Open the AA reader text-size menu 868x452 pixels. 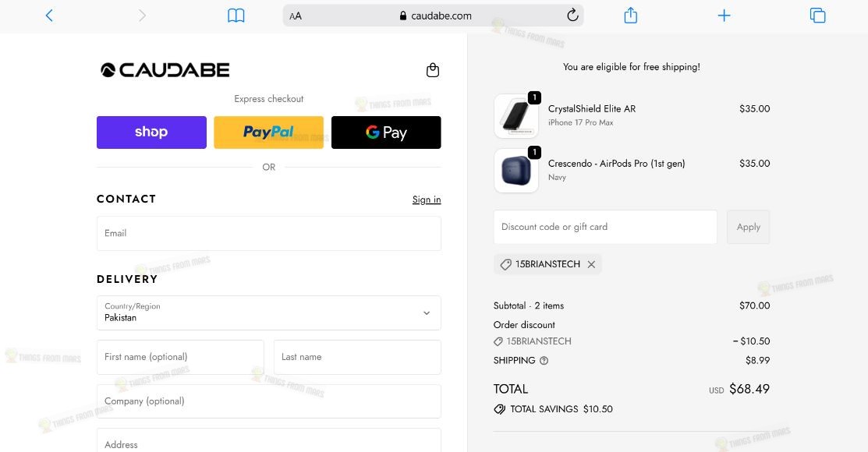tap(296, 16)
